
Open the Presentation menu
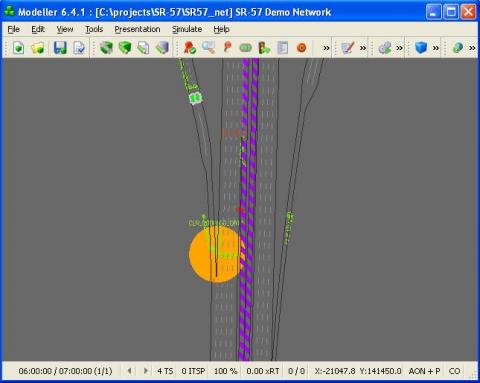137,29
